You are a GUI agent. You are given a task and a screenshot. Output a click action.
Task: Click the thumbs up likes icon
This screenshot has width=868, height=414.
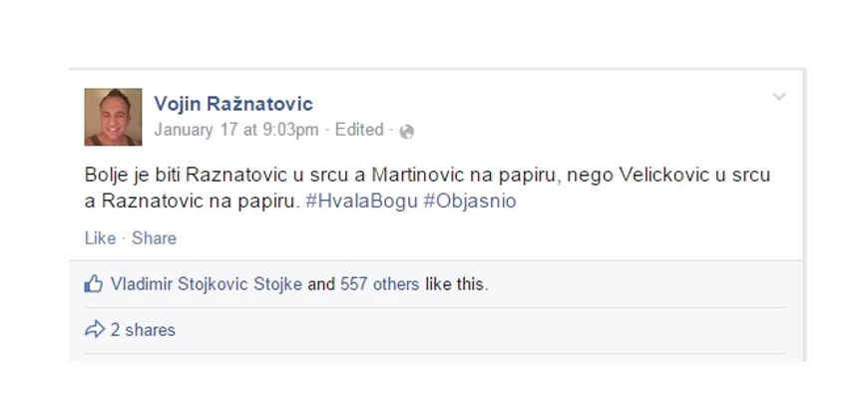[x=94, y=284]
